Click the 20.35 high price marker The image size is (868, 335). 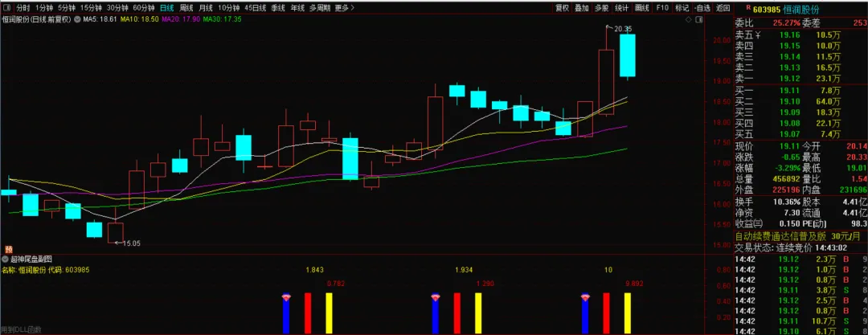[622, 29]
